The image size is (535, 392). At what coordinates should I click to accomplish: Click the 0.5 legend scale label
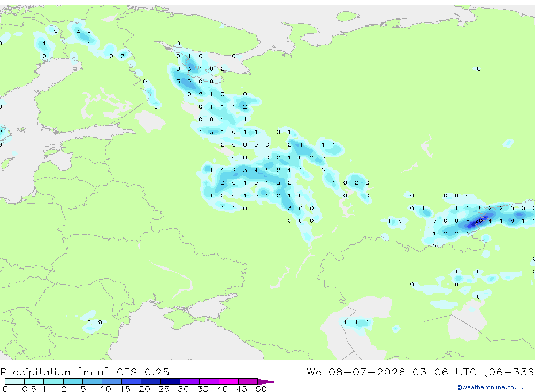click(29, 389)
